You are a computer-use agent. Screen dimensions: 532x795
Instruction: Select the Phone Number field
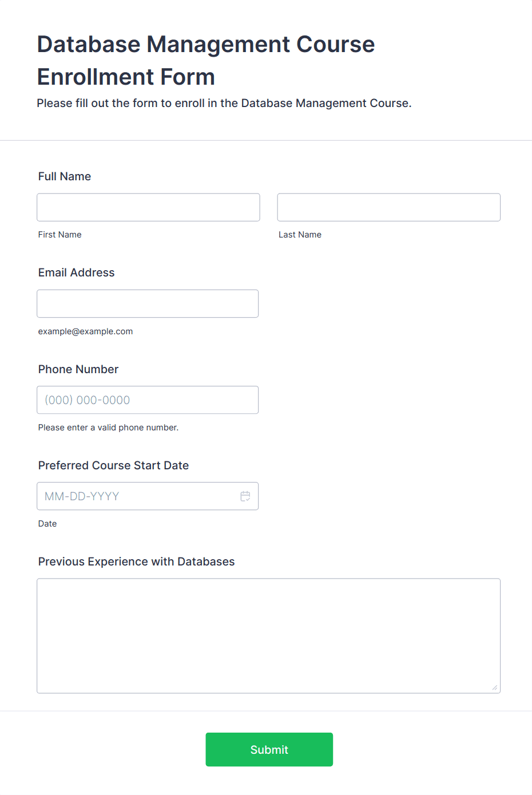tap(148, 400)
